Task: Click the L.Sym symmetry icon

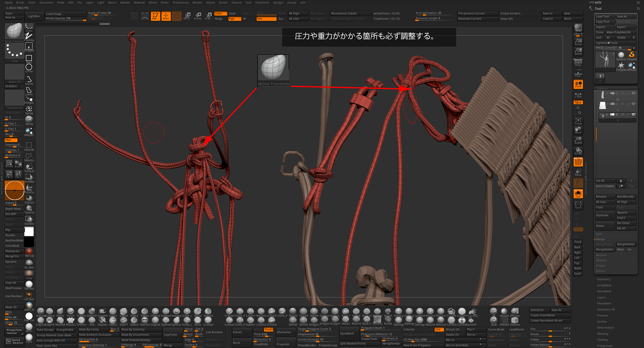Action: tap(578, 95)
